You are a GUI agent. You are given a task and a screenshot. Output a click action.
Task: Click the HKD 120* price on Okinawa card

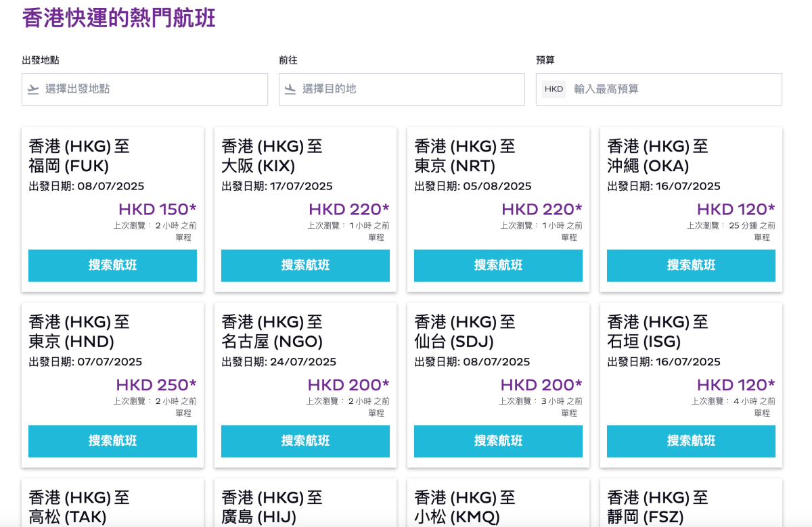[x=736, y=209]
